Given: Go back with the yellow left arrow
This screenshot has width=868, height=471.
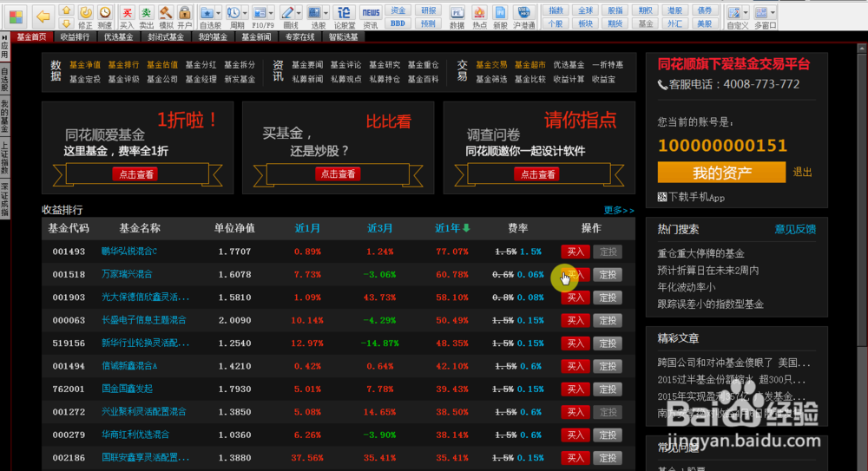Looking at the screenshot, I should pyautogui.click(x=43, y=16).
